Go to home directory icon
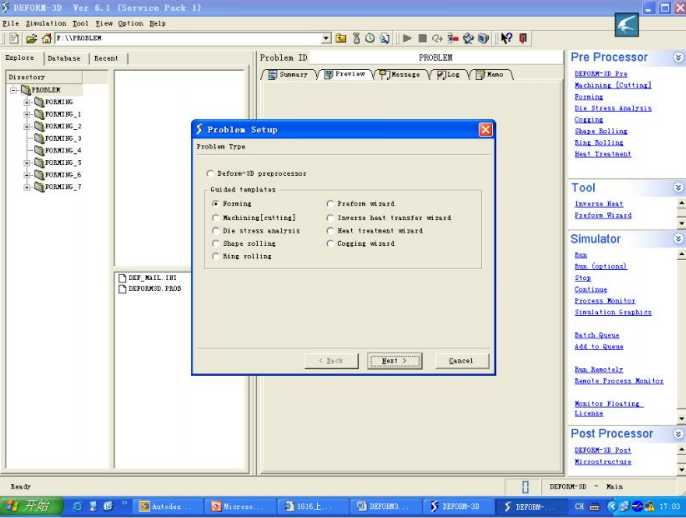This screenshot has width=686, height=518. [x=47, y=38]
